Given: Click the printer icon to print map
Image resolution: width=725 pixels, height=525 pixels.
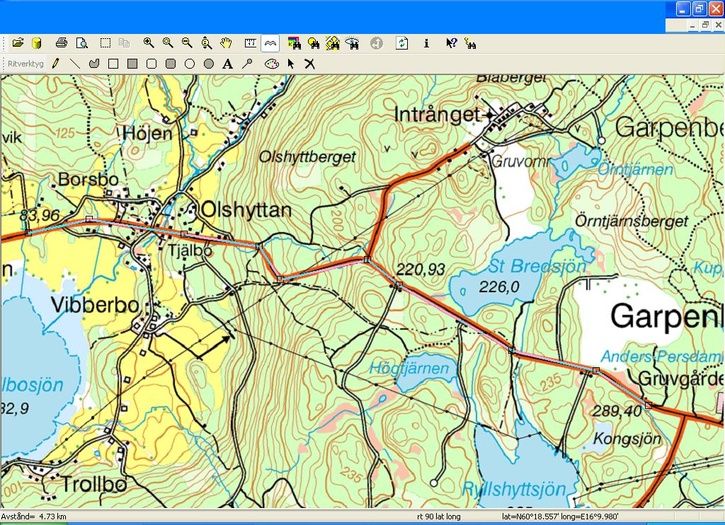Looking at the screenshot, I should 62,43.
